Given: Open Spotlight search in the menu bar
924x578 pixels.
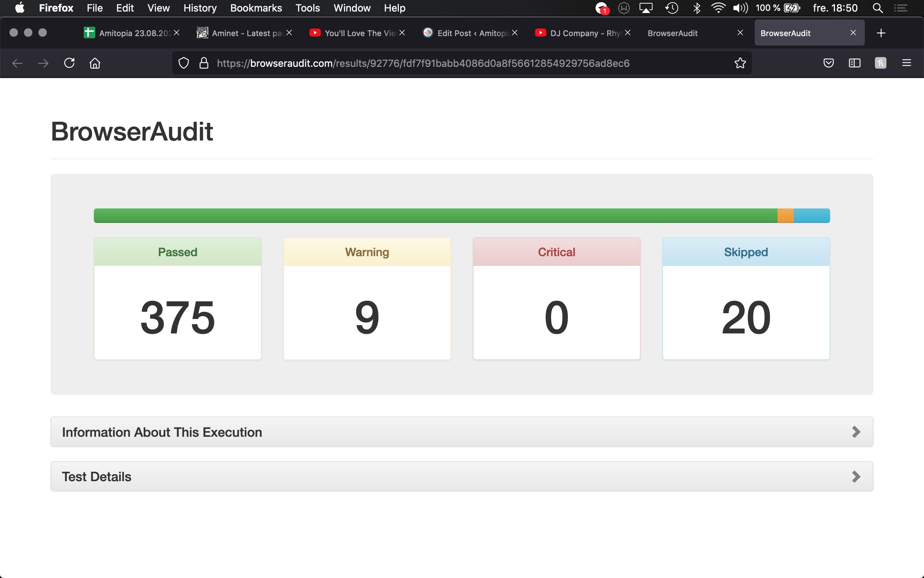Looking at the screenshot, I should 877,8.
